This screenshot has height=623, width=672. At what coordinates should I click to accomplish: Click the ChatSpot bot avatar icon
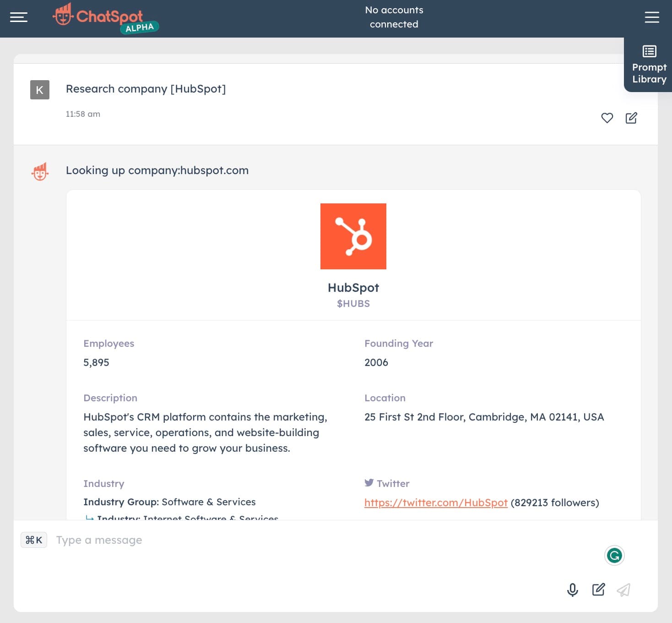[40, 172]
